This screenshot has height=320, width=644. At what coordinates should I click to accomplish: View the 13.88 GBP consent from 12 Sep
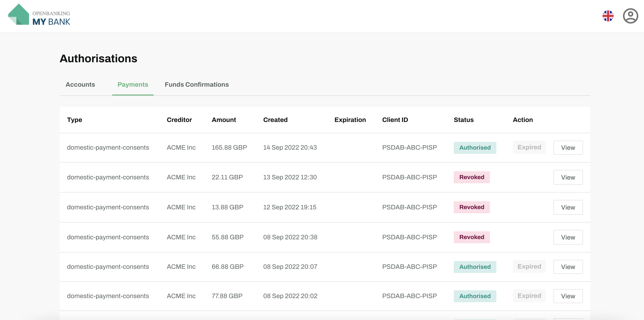[x=568, y=207]
